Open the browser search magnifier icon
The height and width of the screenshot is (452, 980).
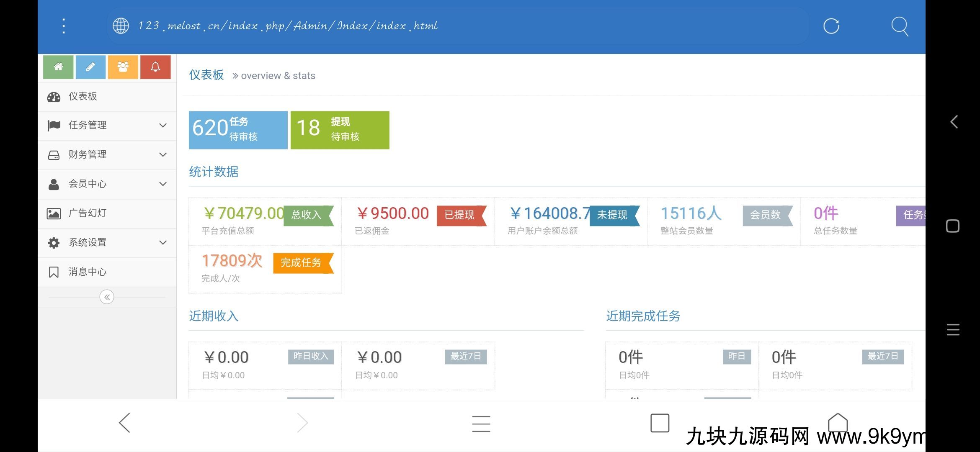point(900,26)
